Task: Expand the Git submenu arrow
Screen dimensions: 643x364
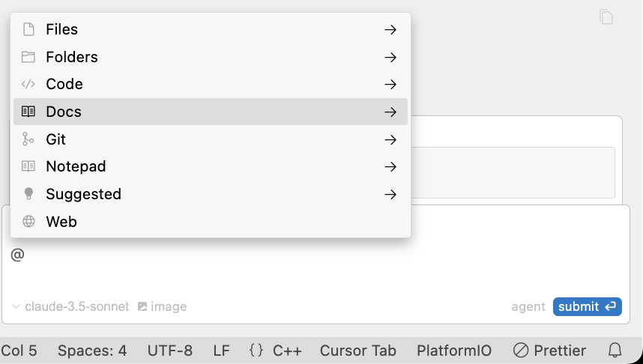Action: pyautogui.click(x=390, y=139)
